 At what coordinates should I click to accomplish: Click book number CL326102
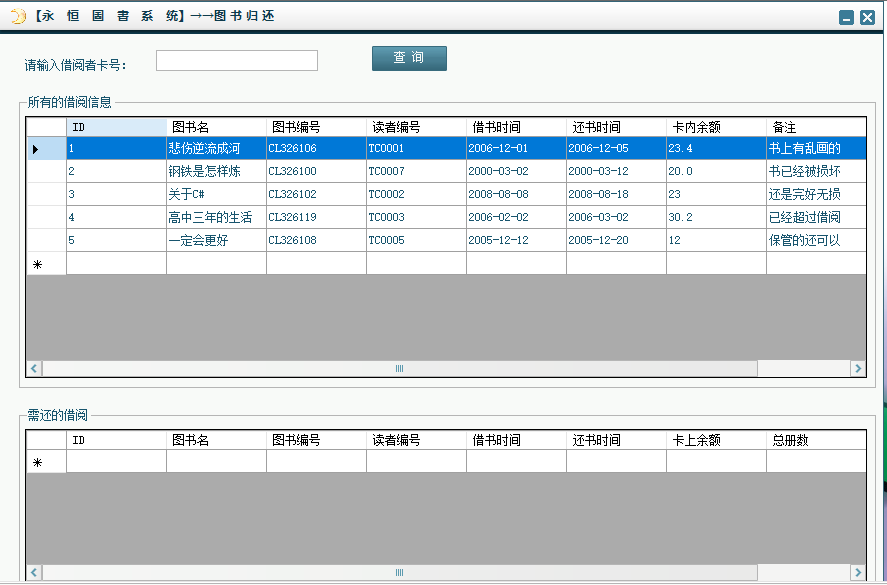[316, 194]
